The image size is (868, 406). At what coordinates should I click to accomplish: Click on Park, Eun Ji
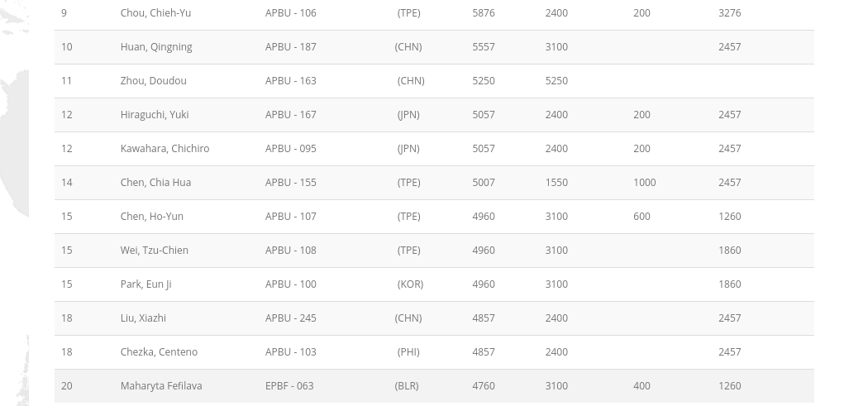[x=145, y=284]
